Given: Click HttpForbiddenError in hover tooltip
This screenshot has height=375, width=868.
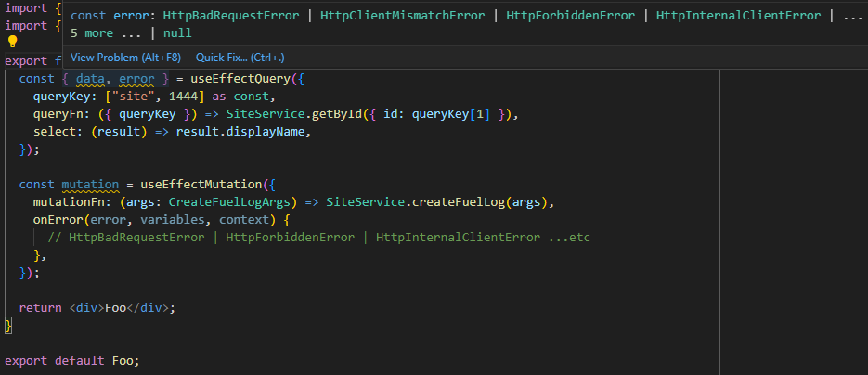Looking at the screenshot, I should 571,16.
